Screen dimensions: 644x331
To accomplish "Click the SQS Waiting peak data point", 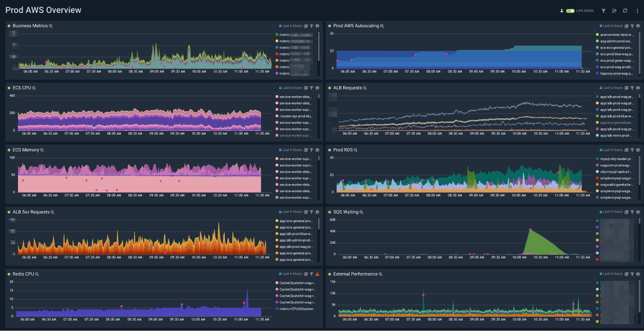I will pos(530,229).
